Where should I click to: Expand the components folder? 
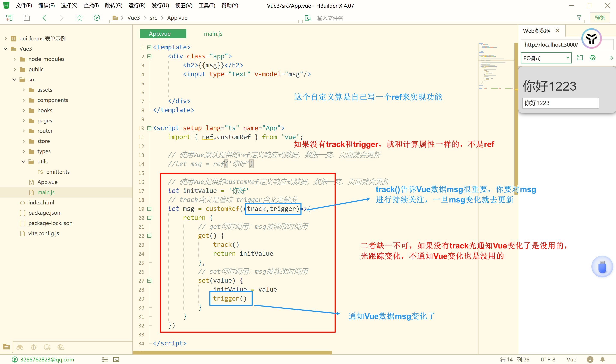pos(24,100)
